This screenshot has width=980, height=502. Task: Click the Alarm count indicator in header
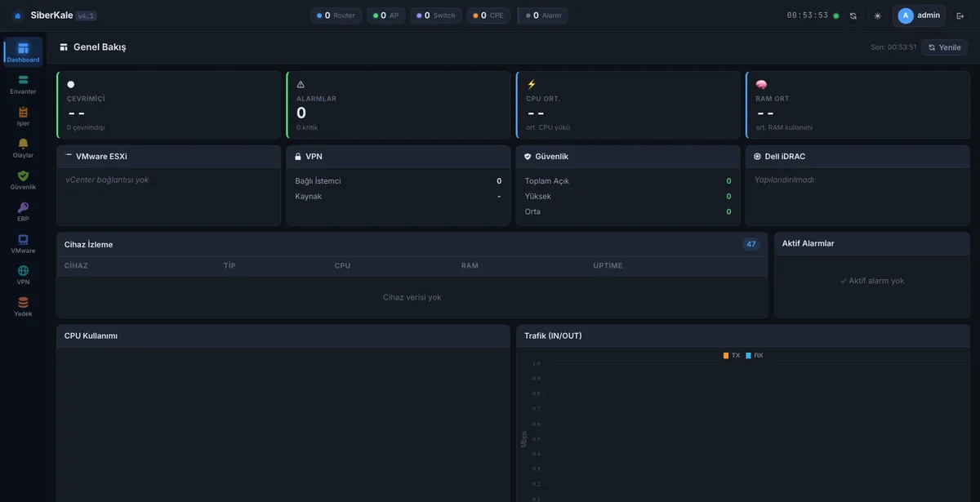pyautogui.click(x=543, y=16)
